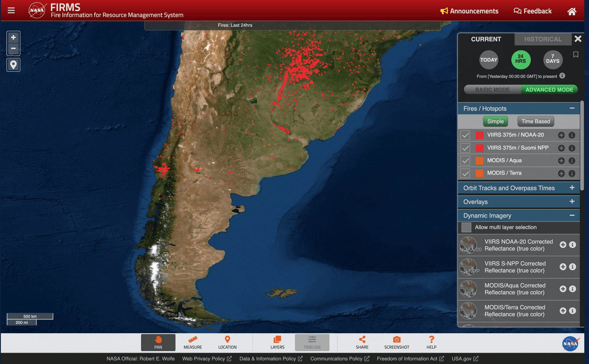Screen dimensions: 589x364
Task: Click the map location pin button
Action: click(13, 65)
